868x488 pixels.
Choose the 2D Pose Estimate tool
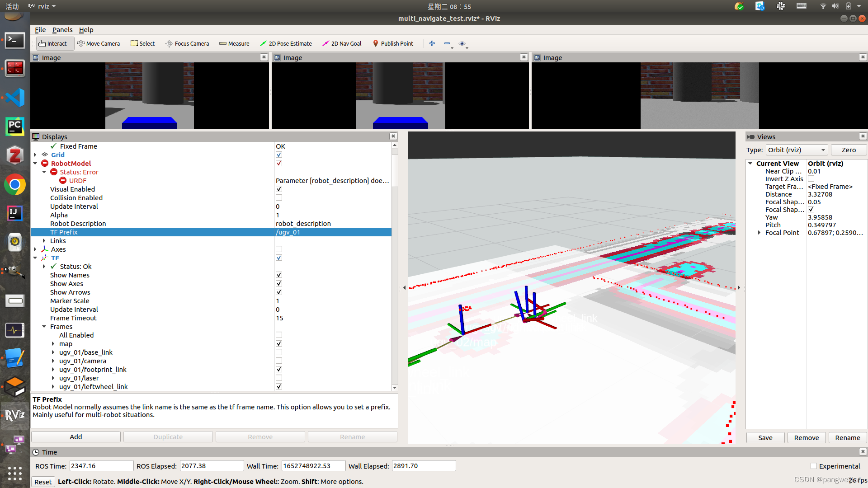[286, 43]
